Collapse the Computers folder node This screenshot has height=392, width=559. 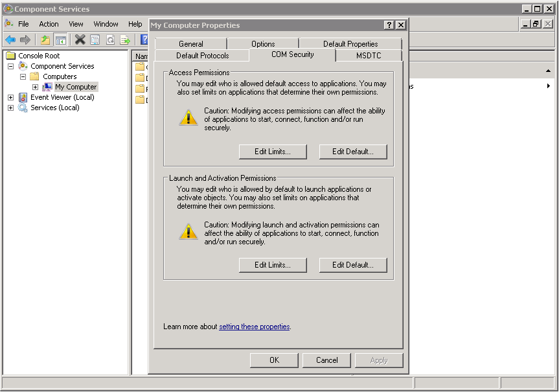point(23,76)
